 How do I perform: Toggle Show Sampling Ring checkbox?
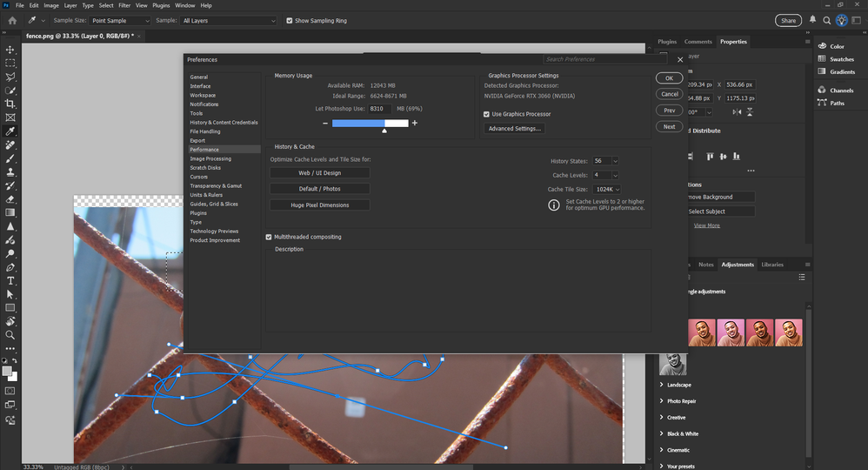[289, 21]
